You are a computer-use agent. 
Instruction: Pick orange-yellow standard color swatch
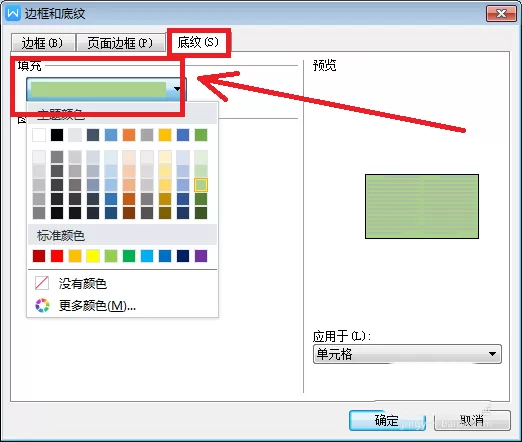75,256
